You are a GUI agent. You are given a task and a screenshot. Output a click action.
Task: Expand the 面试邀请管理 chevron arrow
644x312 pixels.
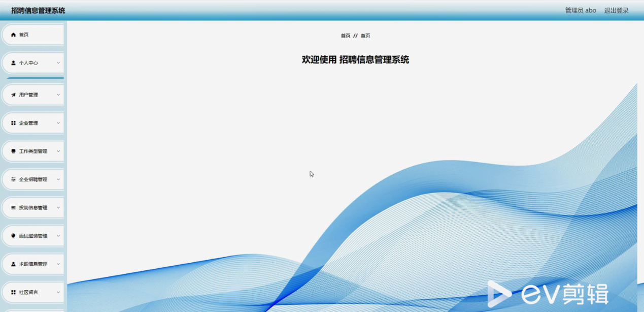pos(58,236)
